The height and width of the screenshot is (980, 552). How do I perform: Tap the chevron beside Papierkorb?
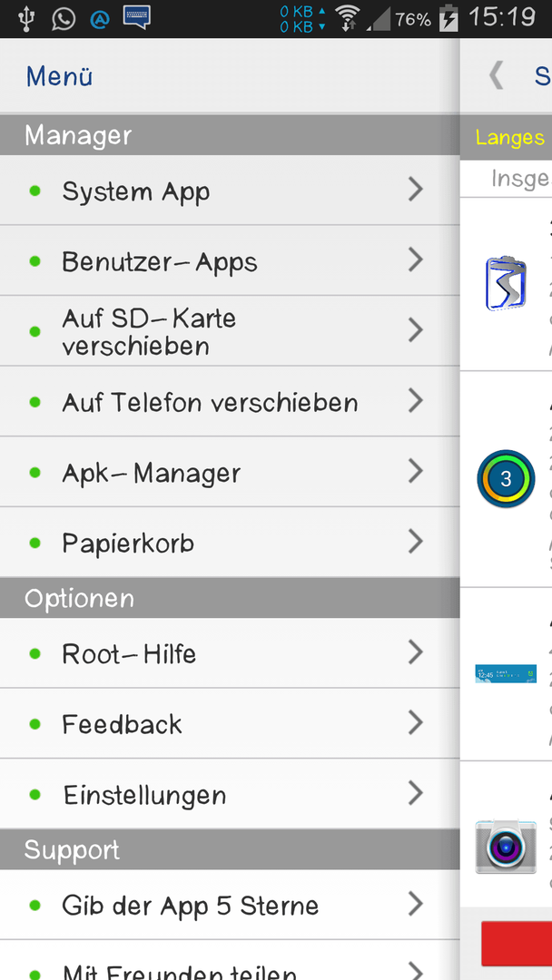pyautogui.click(x=416, y=541)
